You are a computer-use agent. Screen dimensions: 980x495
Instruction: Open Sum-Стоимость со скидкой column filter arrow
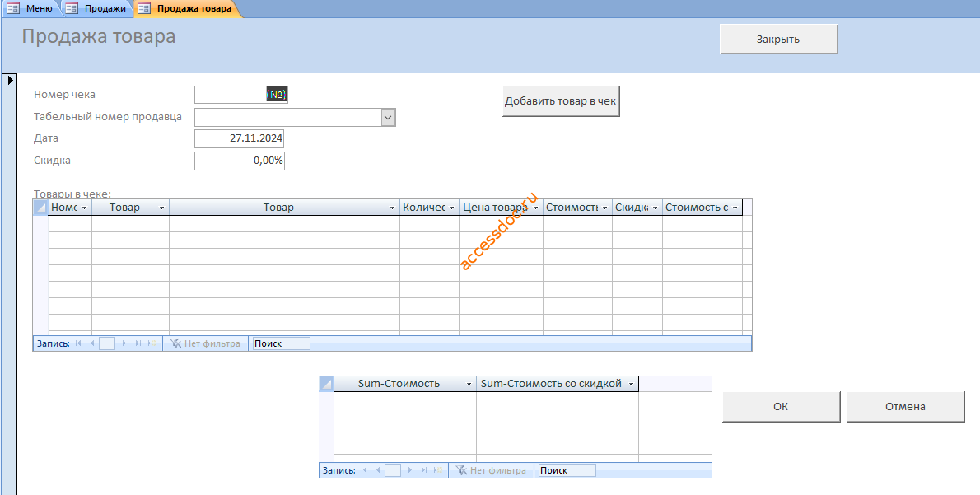click(632, 384)
